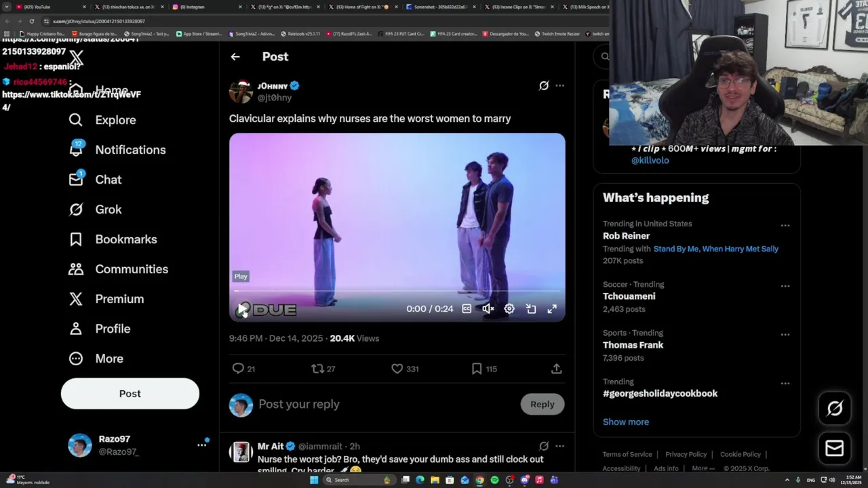Viewport: 868px width, 488px height.
Task: Open the floating messages envelope button
Action: coord(835,448)
